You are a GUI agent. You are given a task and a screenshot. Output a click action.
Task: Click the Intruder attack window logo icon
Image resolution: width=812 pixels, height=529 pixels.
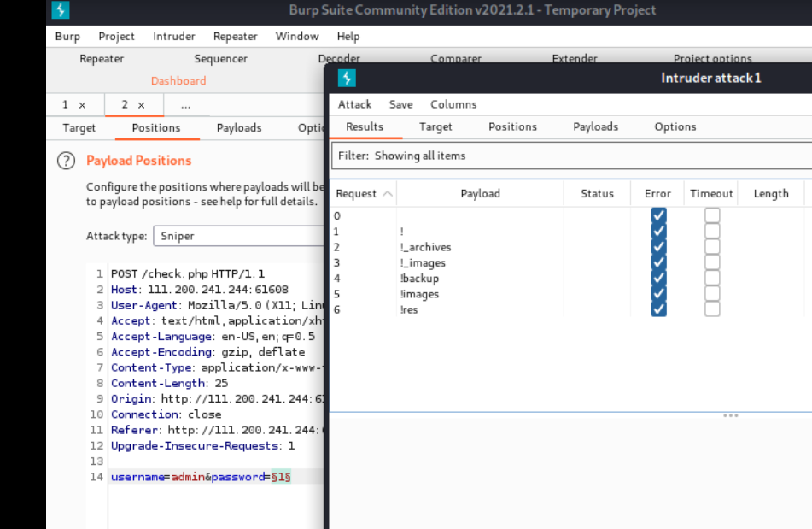click(347, 78)
